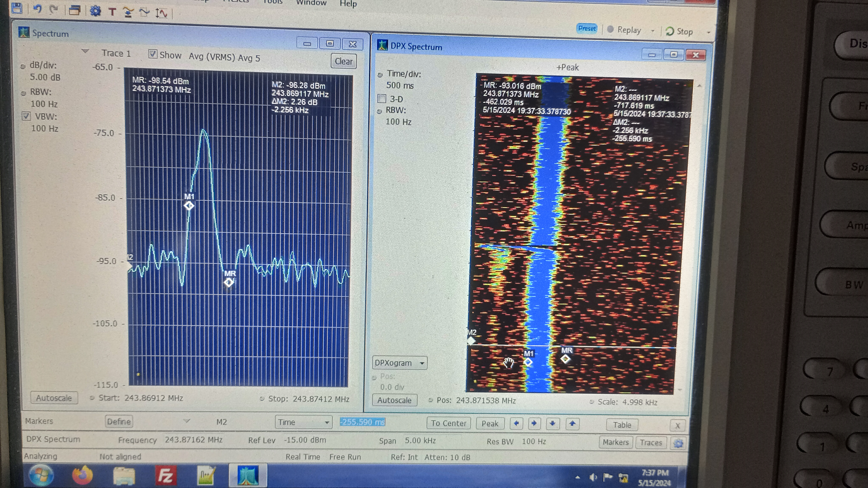Select the DPX RBW knob indicator

coord(379,111)
